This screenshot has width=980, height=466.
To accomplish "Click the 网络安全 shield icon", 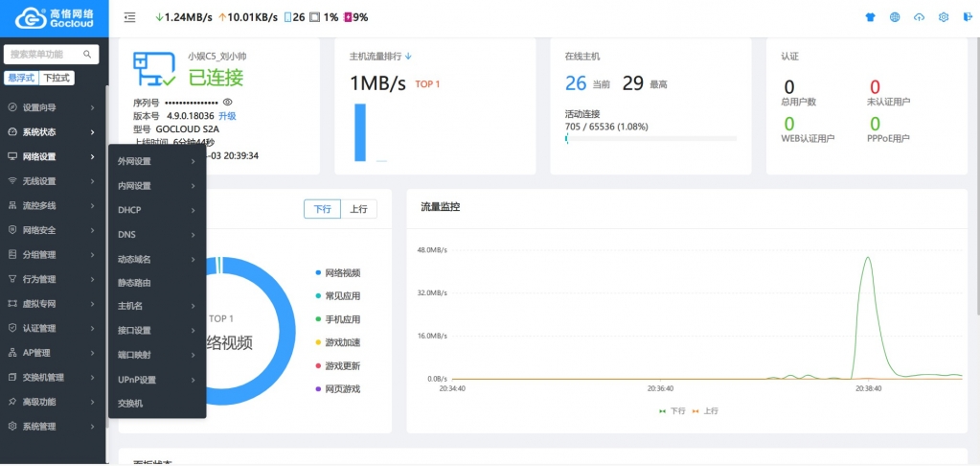I will pos(11,230).
